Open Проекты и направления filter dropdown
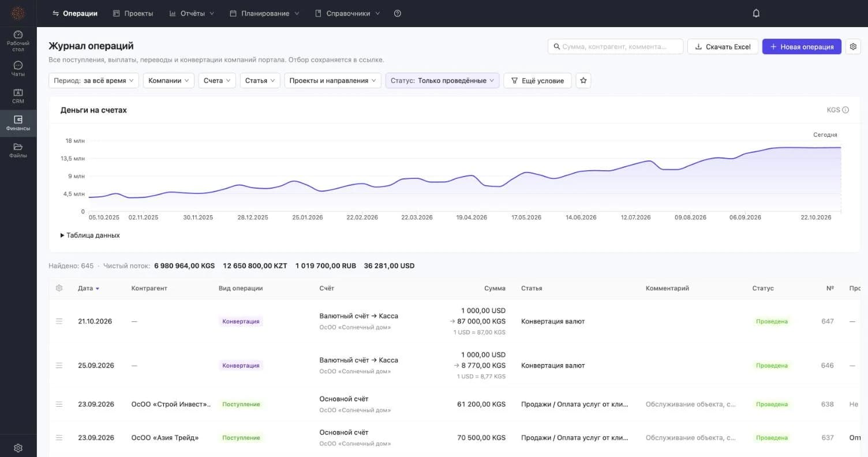The width and height of the screenshot is (868, 457). tap(333, 81)
